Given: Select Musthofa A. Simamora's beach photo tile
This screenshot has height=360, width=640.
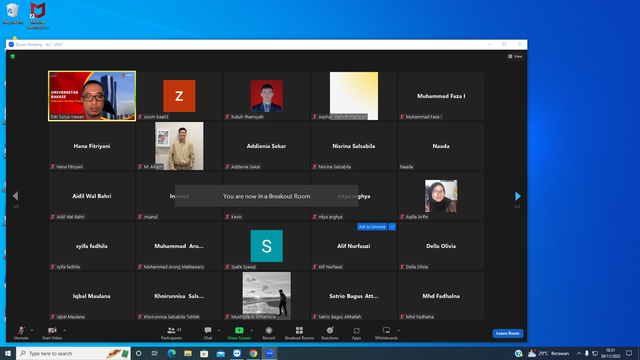Looking at the screenshot, I should (267, 296).
